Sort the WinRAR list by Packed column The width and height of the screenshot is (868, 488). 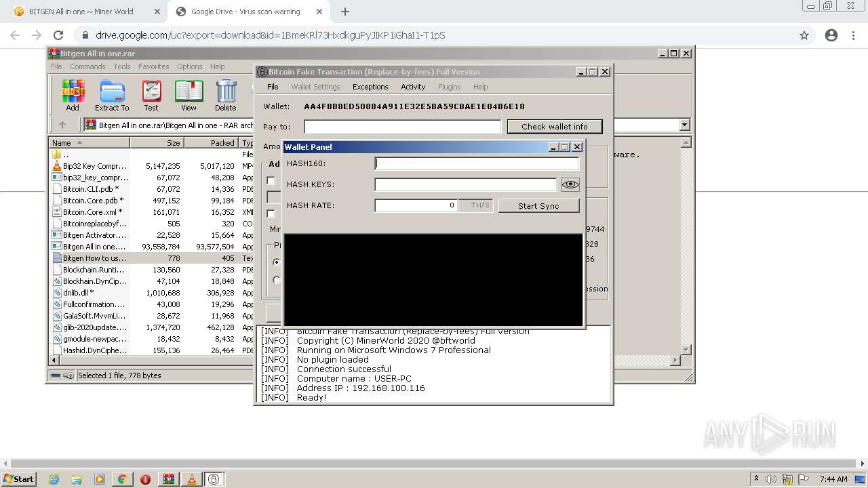[x=212, y=143]
